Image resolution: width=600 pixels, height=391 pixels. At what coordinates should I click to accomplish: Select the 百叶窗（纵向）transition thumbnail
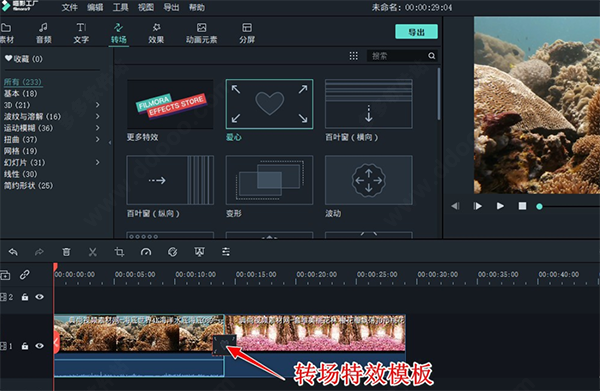170,180
